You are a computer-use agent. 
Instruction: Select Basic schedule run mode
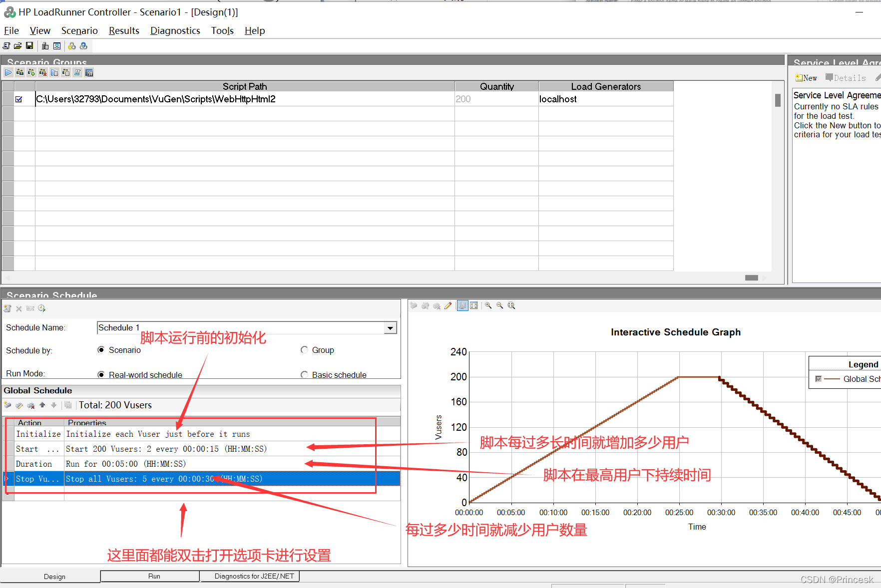pos(304,374)
